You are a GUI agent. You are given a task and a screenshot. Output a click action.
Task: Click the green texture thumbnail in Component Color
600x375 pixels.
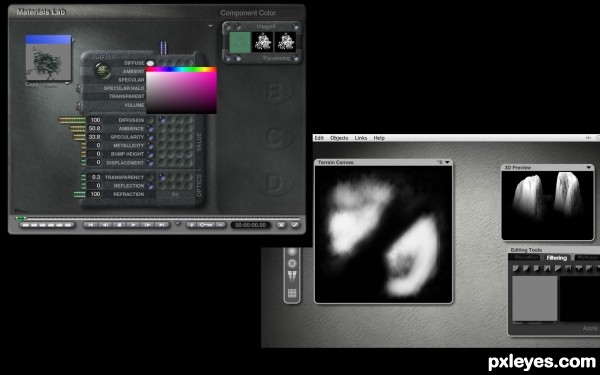pyautogui.click(x=240, y=42)
